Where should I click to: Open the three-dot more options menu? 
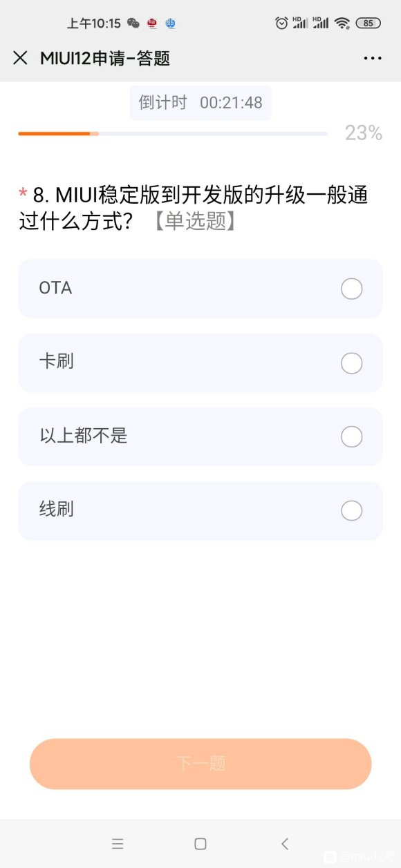[373, 58]
